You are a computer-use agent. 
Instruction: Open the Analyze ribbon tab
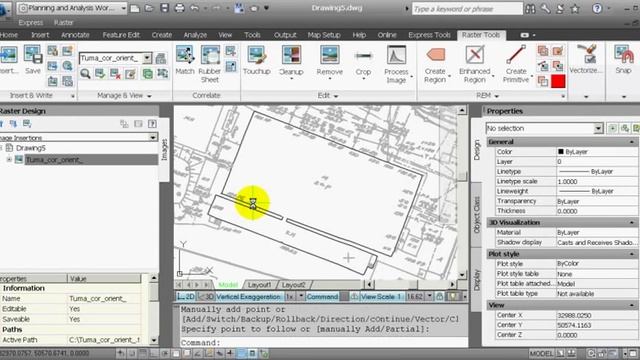195,35
